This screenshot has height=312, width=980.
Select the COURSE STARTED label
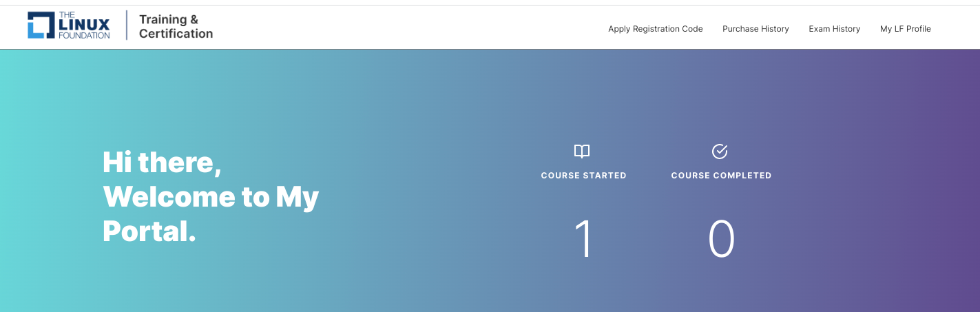(583, 176)
